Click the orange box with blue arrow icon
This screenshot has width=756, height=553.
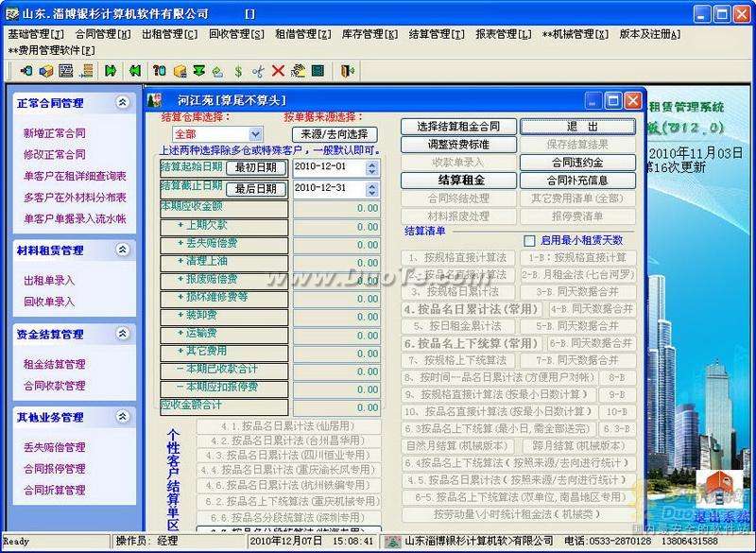pos(46,71)
